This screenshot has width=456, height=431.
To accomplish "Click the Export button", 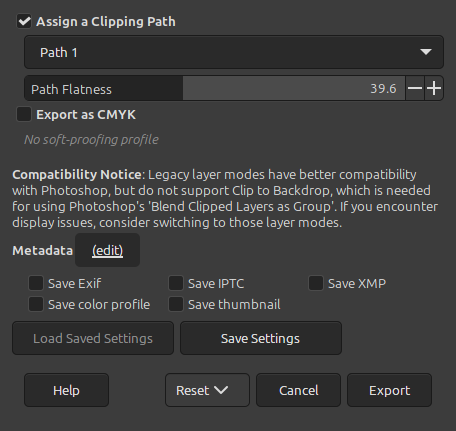I will click(x=389, y=390).
